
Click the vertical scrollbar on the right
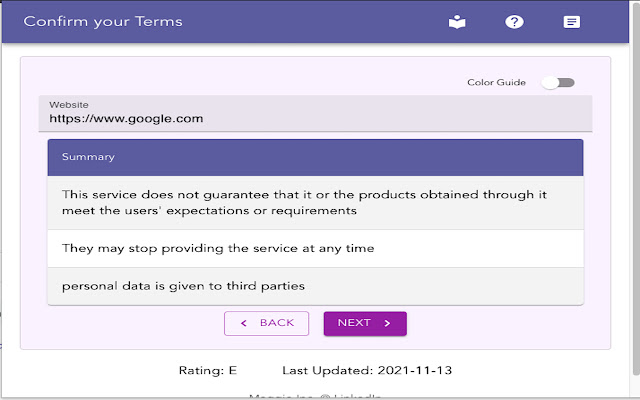pyautogui.click(x=635, y=200)
